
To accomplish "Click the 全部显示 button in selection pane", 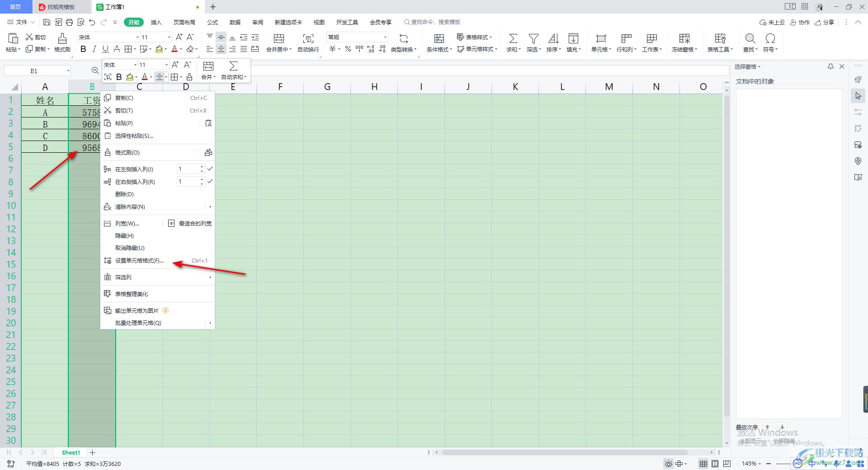I will coord(750,441).
